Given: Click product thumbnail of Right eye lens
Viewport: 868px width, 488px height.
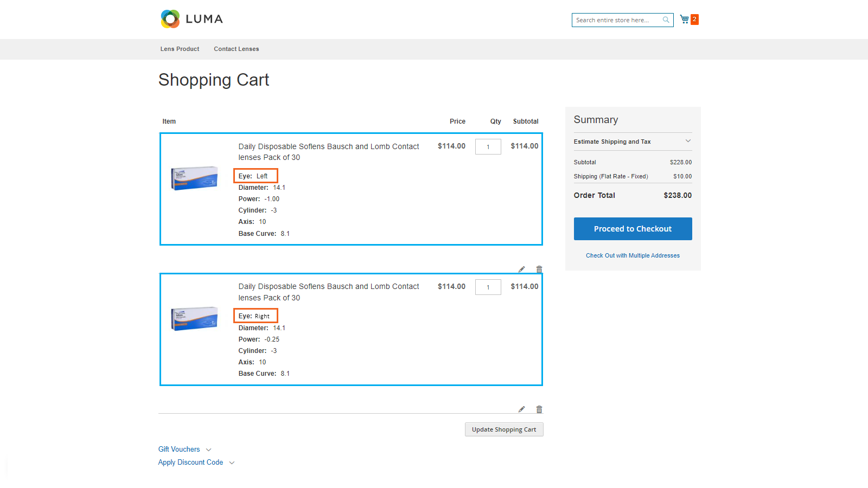Looking at the screenshot, I should point(194,319).
